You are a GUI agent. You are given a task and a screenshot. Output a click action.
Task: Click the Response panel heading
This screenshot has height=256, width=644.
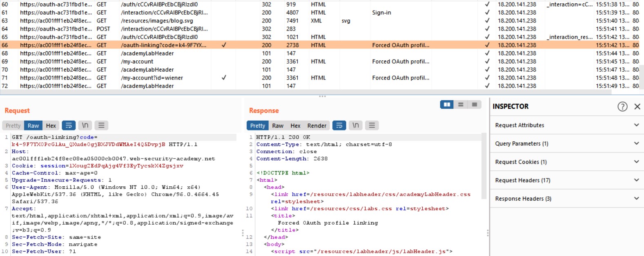pyautogui.click(x=264, y=110)
